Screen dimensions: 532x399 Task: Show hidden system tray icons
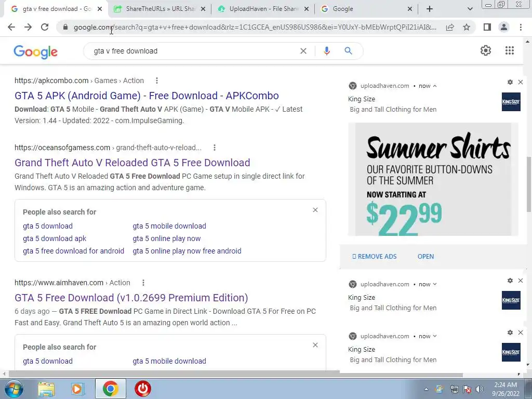pos(426,389)
